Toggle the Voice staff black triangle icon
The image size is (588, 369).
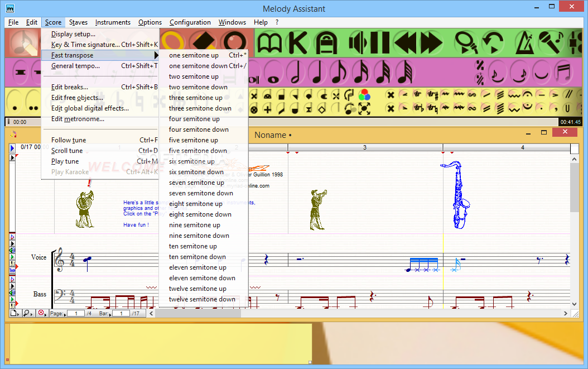[12, 243]
